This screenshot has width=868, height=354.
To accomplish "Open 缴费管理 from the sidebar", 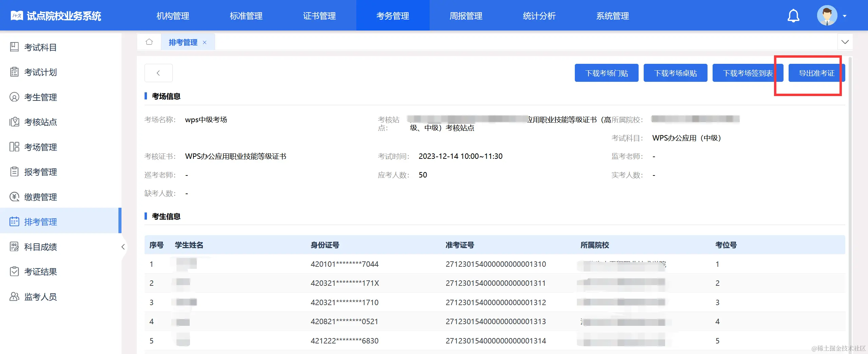I will 40,197.
